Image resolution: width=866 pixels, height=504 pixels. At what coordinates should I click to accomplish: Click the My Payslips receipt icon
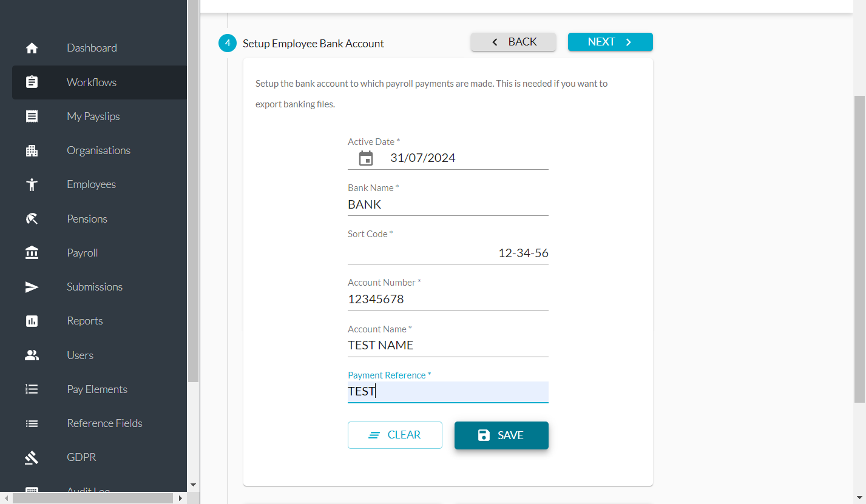[x=32, y=116]
